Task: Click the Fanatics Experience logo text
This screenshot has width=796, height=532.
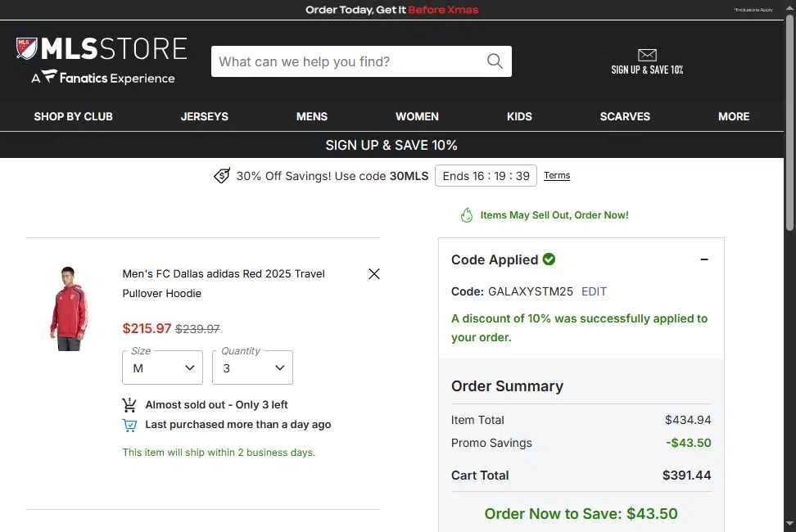Action: 103,78
